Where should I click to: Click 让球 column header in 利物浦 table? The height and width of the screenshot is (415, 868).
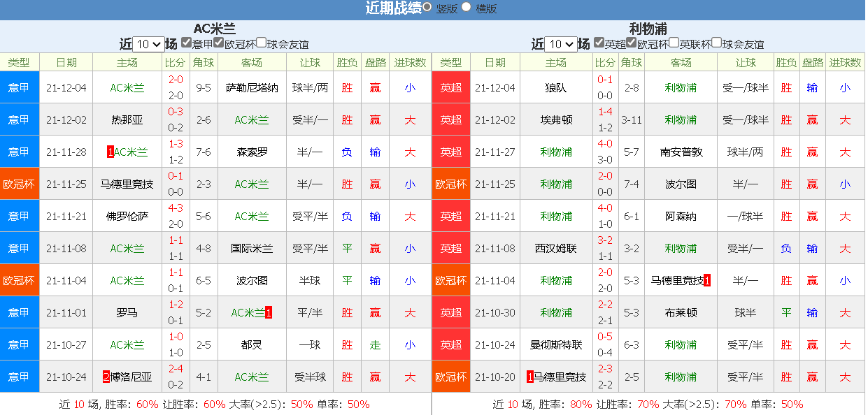coord(746,62)
